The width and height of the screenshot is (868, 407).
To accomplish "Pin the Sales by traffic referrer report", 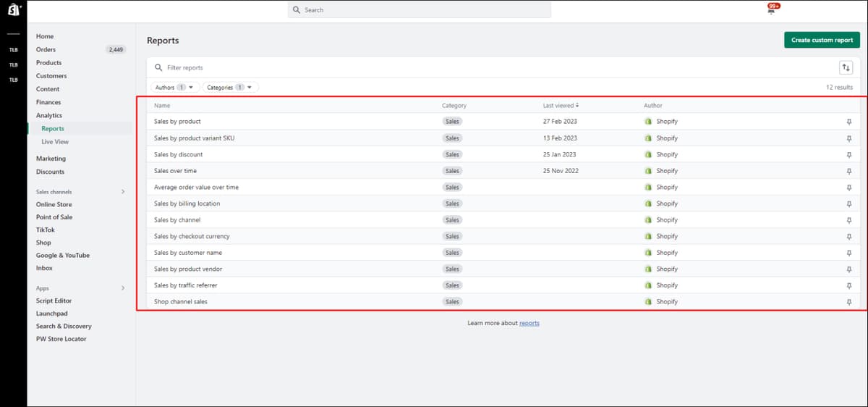I will (848, 285).
